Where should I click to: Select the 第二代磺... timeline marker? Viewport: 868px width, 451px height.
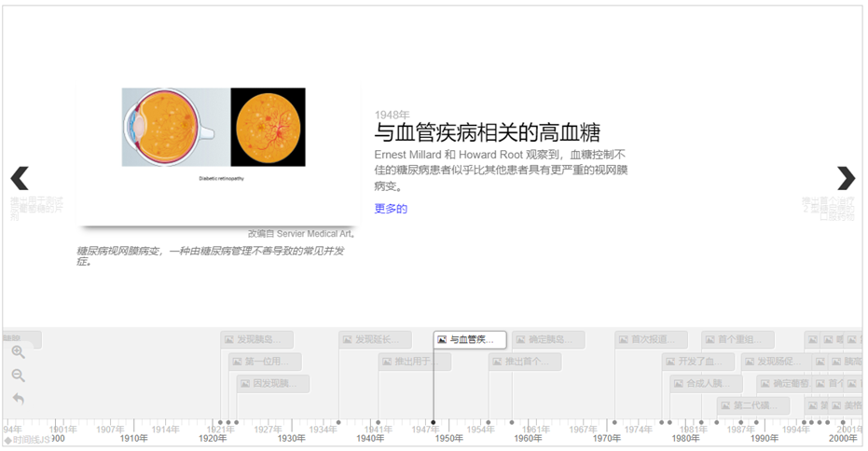(x=754, y=405)
